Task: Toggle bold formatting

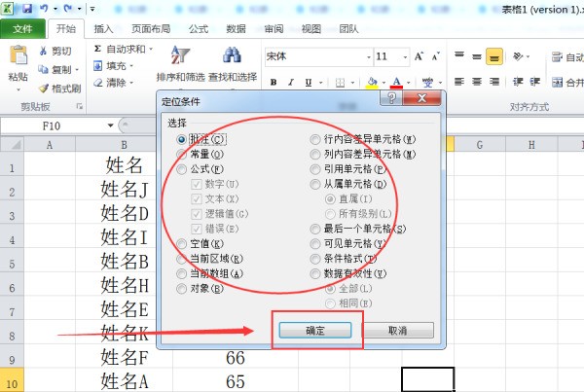Action: 274,83
